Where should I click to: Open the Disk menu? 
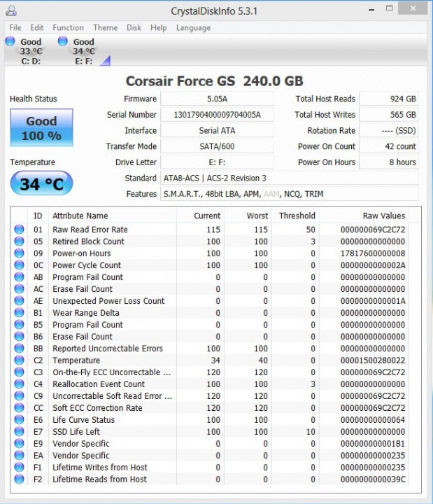point(134,27)
